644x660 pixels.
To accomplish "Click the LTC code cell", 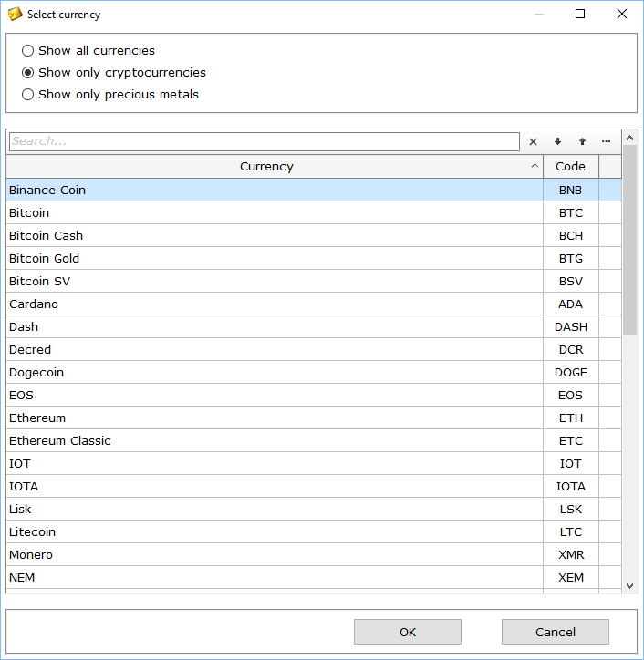I will [x=571, y=531].
